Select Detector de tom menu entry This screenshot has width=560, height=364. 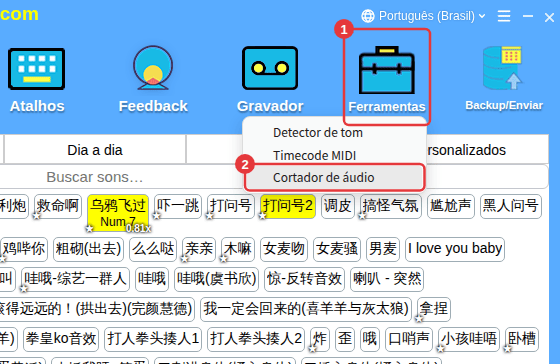coord(318,133)
